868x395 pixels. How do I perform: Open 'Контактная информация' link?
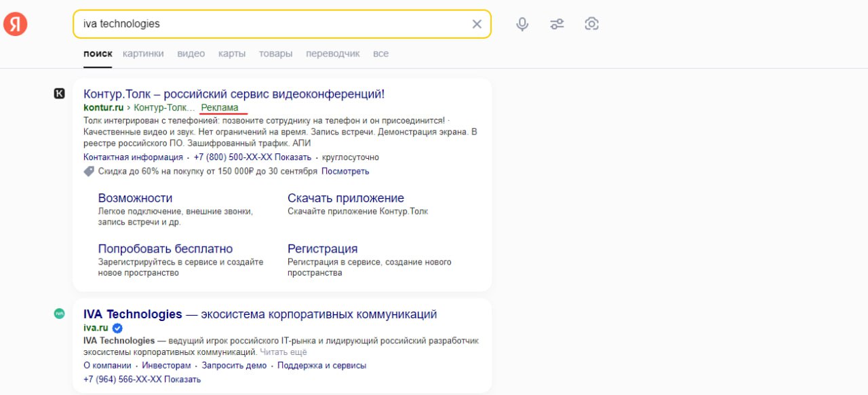133,157
